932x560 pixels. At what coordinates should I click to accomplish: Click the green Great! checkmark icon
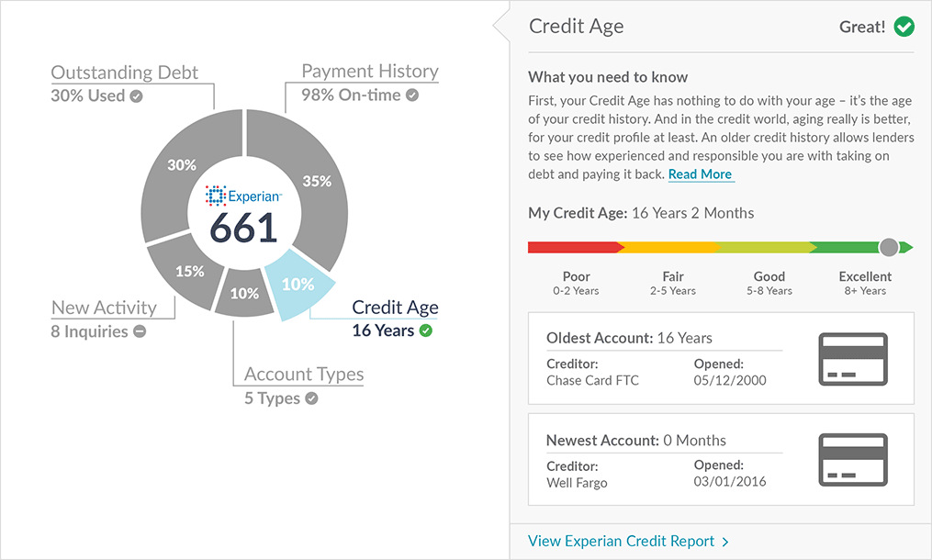pyautogui.click(x=904, y=27)
